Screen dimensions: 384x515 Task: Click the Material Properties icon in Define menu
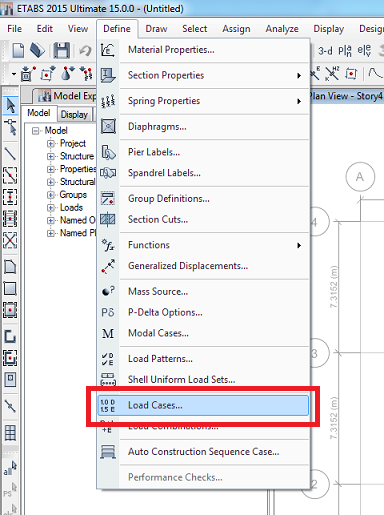[x=108, y=50]
